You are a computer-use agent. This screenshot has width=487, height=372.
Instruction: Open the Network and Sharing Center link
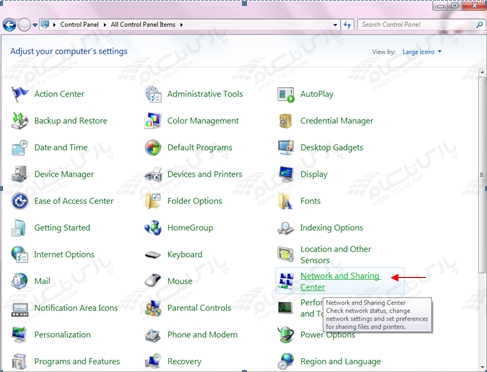click(x=340, y=281)
